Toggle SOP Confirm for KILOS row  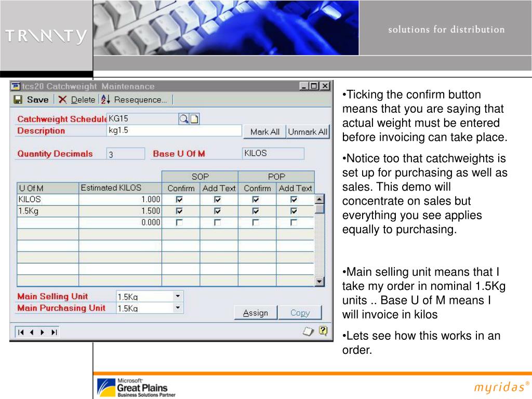(179, 199)
